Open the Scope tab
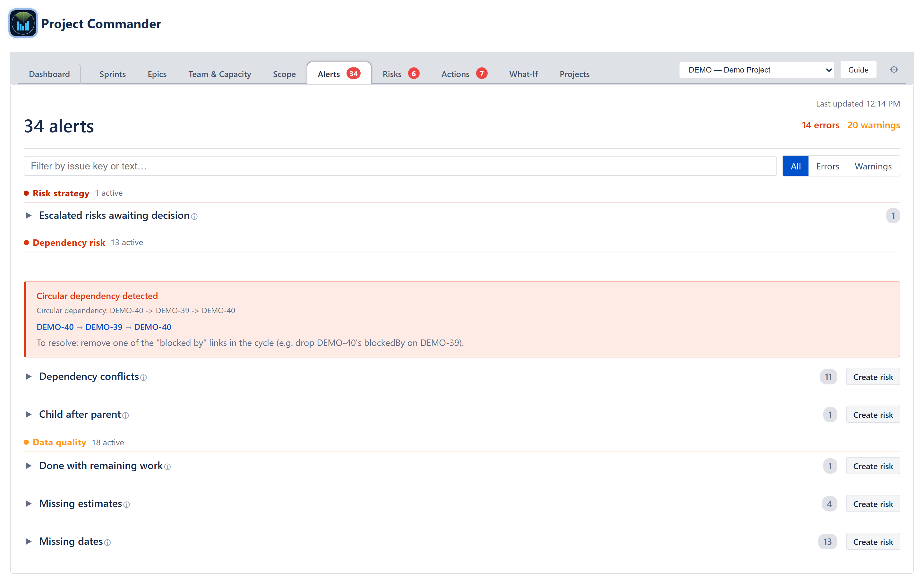 click(284, 74)
